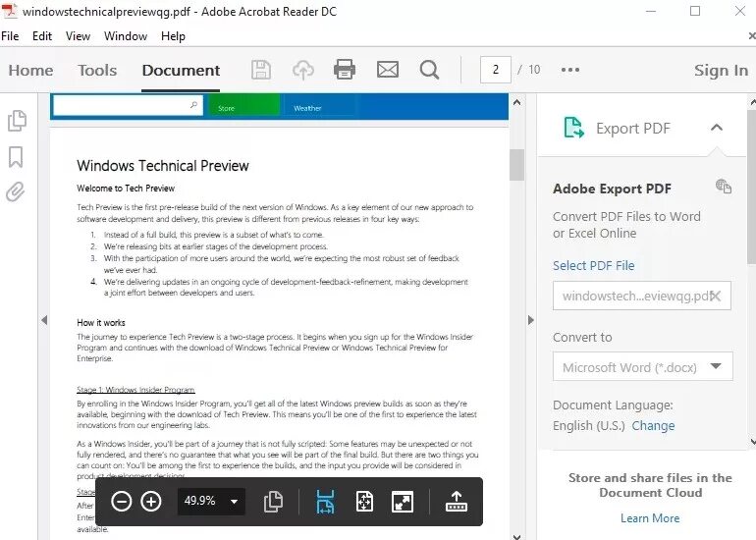Enter full screen mode icon

[403, 502]
